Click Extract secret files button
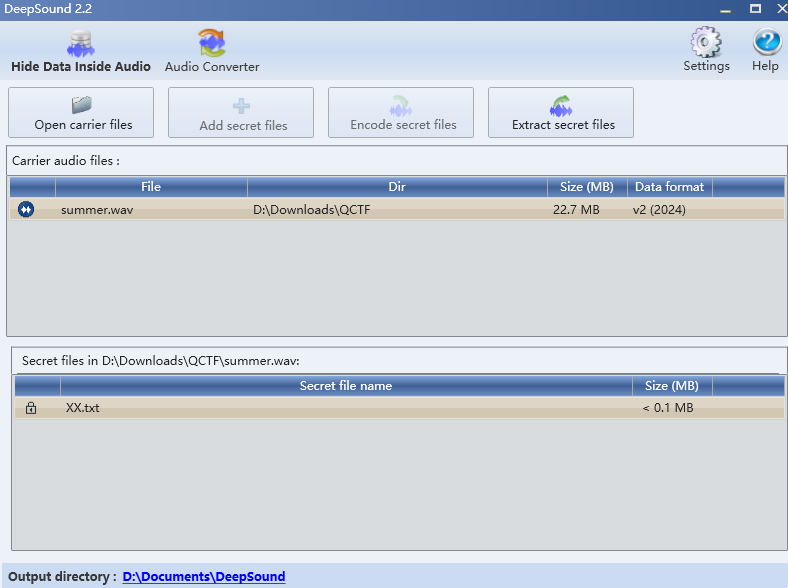 tap(561, 113)
